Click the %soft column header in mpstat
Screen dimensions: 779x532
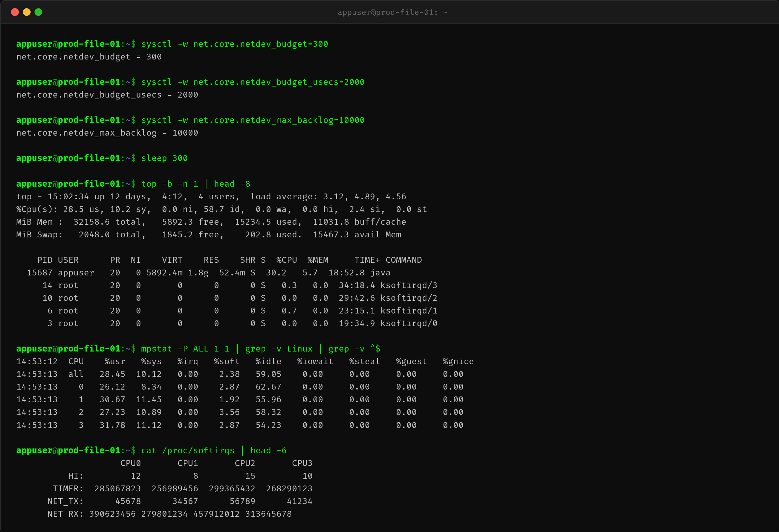point(227,362)
